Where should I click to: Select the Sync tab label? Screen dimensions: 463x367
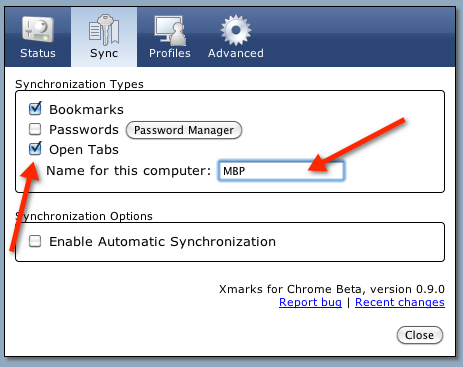click(104, 54)
